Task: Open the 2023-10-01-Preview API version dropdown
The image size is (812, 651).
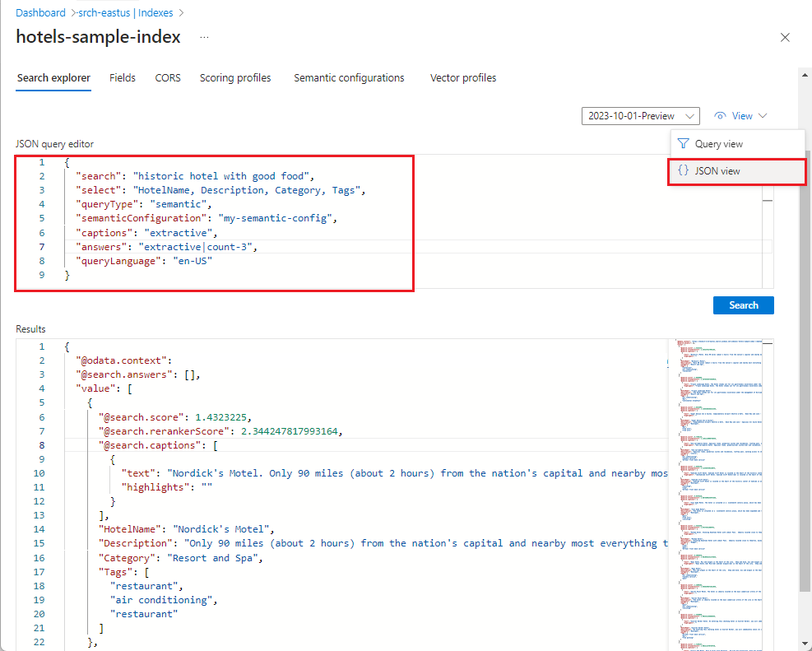Action: pyautogui.click(x=640, y=115)
